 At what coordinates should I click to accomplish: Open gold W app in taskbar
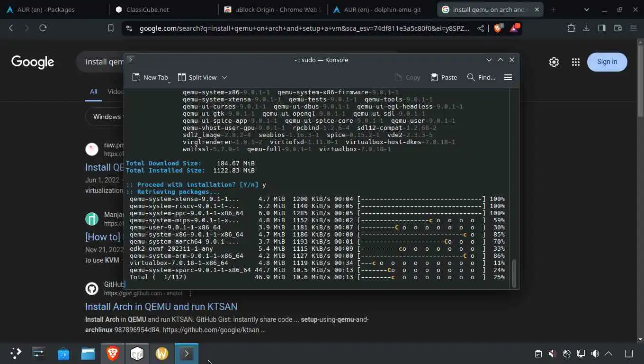[x=162, y=353]
